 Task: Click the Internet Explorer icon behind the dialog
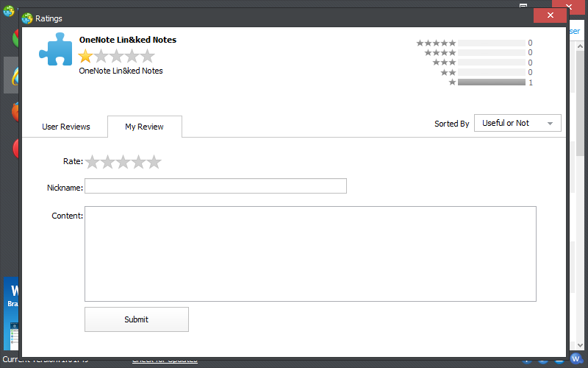click(15, 75)
